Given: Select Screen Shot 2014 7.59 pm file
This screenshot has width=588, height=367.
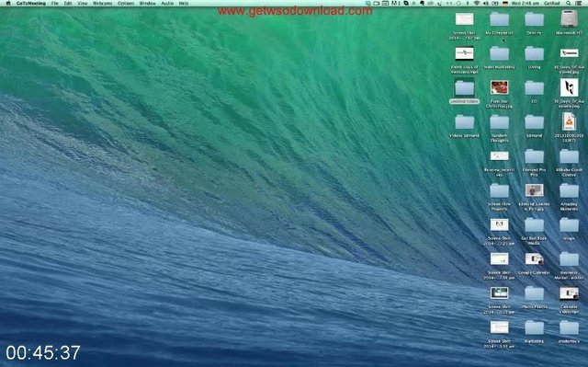Looking at the screenshot, I should click(499, 259).
